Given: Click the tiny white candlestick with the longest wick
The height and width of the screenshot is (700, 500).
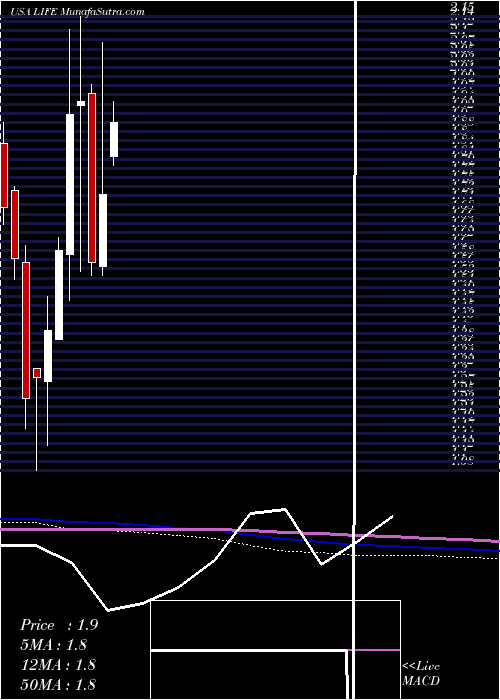Looking at the screenshot, I should (x=81, y=104).
